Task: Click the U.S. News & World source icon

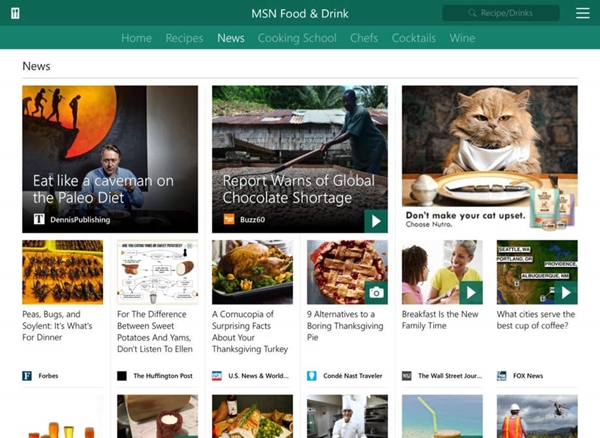Action: (x=217, y=376)
